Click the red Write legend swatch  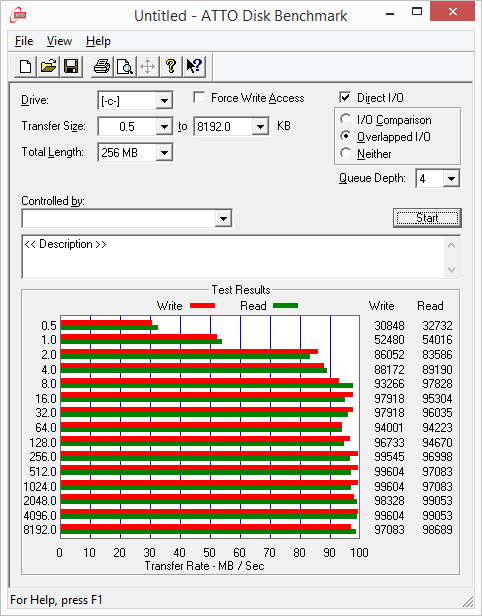click(x=203, y=305)
